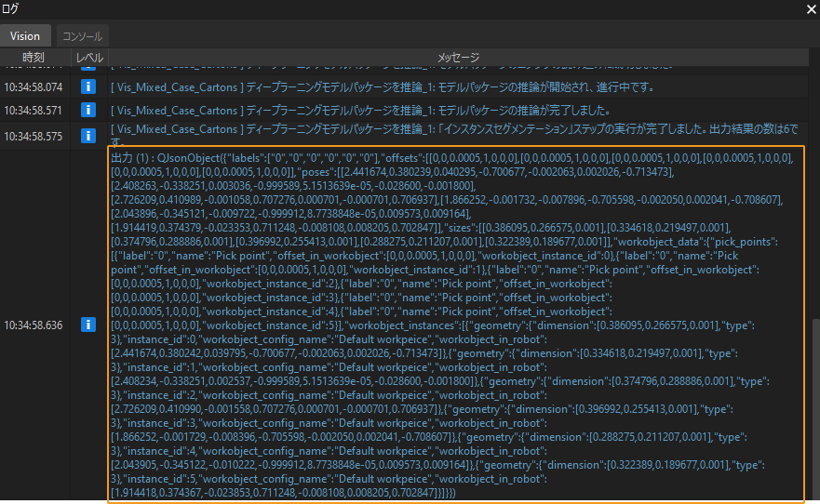Click the ログ panel title
The width and height of the screenshot is (820, 504).
(x=13, y=8)
